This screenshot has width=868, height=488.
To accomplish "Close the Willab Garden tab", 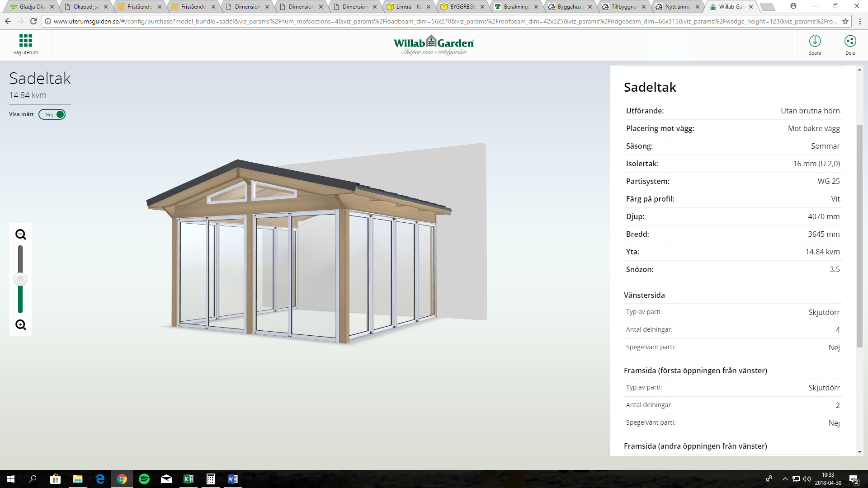I will tap(751, 7).
